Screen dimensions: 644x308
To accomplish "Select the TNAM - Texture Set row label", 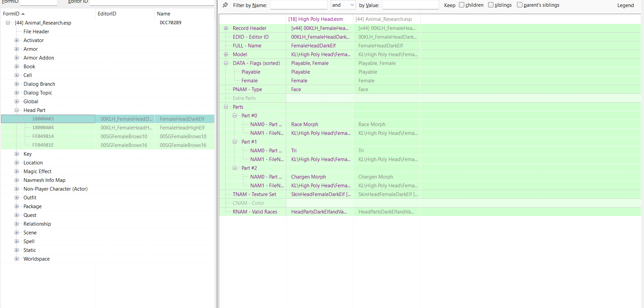I will 254,194.
